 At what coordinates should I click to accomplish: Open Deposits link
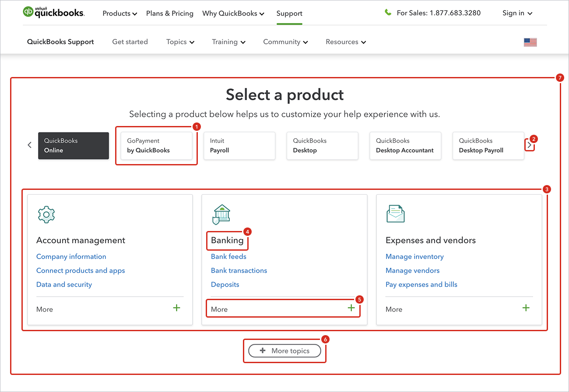(225, 285)
